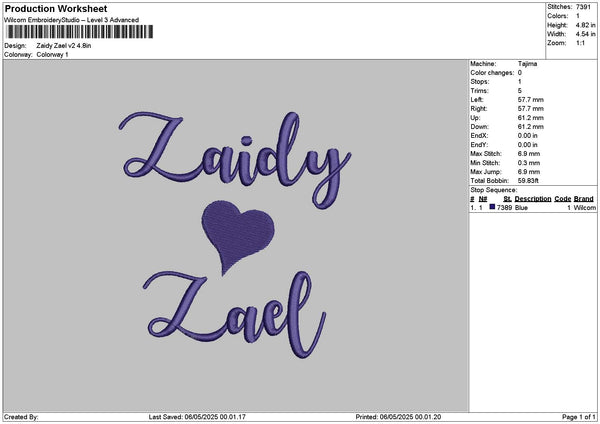600x424 pixels.
Task: Click the embroidered word Zael
Action: point(235,315)
